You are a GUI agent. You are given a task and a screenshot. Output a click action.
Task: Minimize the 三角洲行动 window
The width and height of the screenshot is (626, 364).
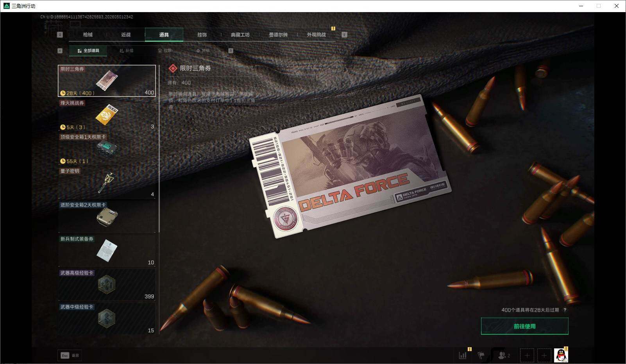coord(581,6)
